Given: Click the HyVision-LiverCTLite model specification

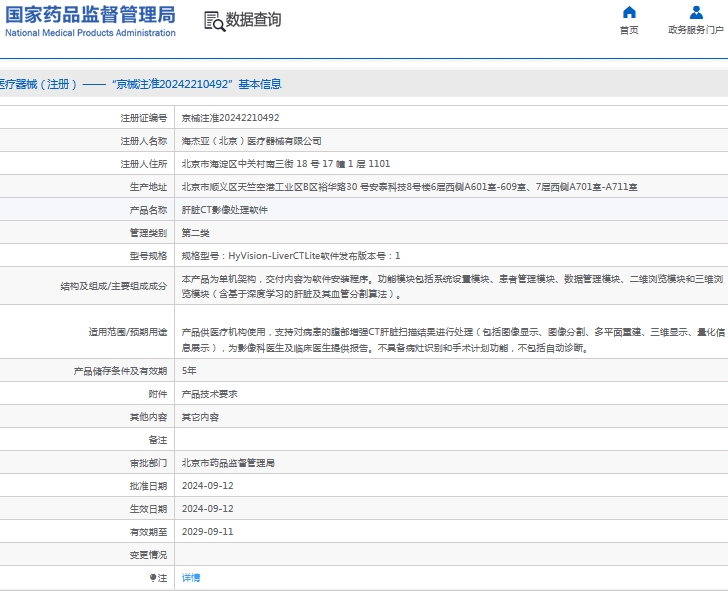Looking at the screenshot, I should click(x=291, y=256).
